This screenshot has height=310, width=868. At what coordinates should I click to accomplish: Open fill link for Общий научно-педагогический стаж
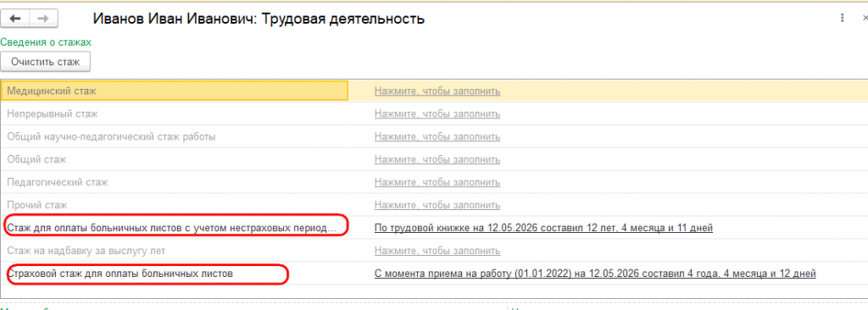(437, 136)
